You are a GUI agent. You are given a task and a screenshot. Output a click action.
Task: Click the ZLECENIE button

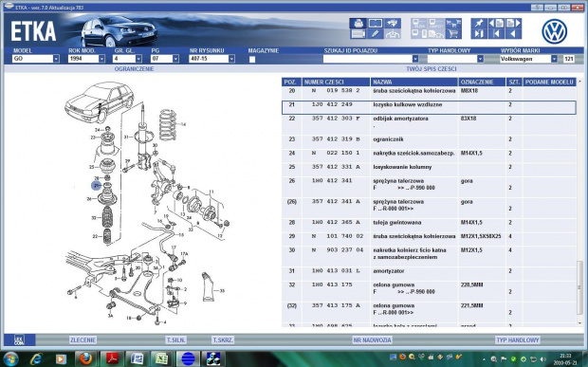[83, 340]
